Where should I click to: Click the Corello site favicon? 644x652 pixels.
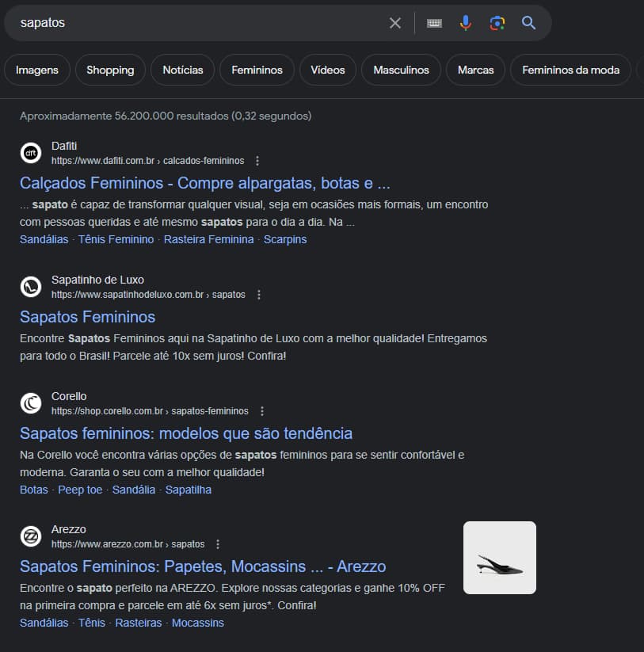pyautogui.click(x=31, y=403)
